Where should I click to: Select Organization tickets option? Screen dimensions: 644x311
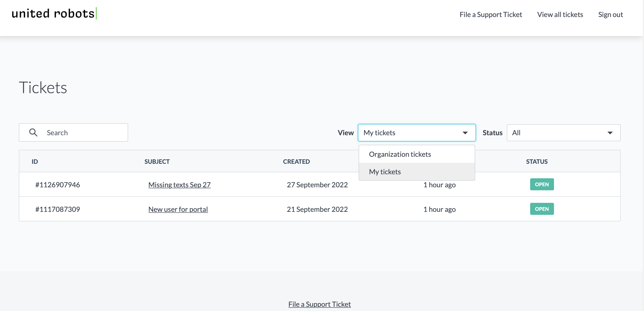click(x=400, y=154)
